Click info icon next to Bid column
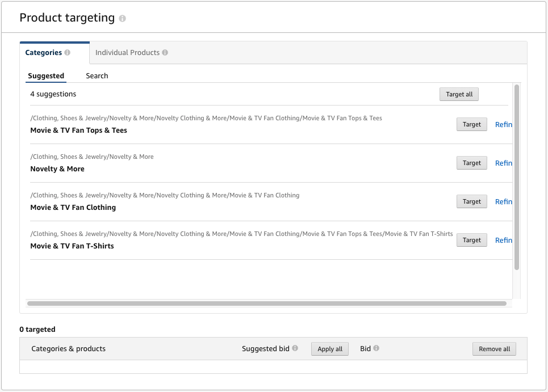Image resolution: width=548 pixels, height=392 pixels. (x=376, y=348)
